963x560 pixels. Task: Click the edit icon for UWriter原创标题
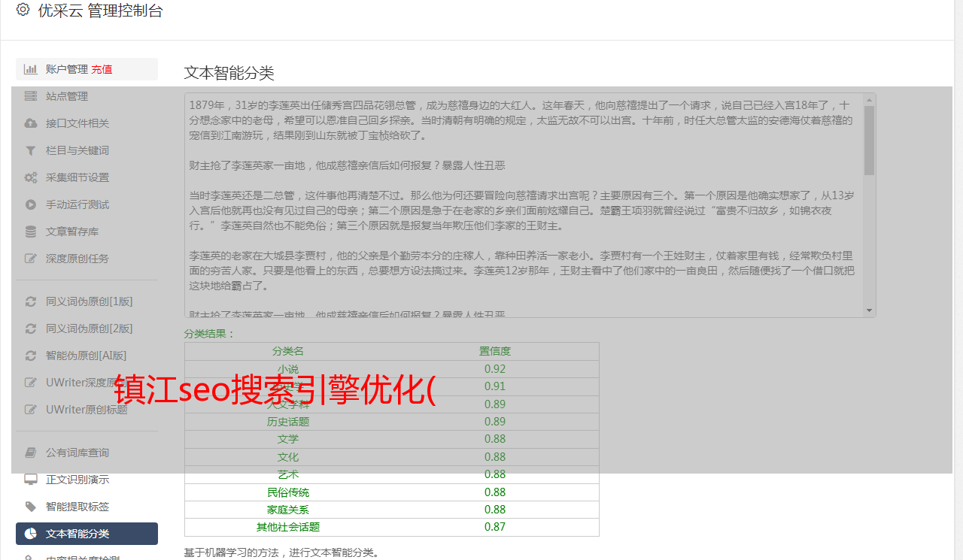coord(30,410)
